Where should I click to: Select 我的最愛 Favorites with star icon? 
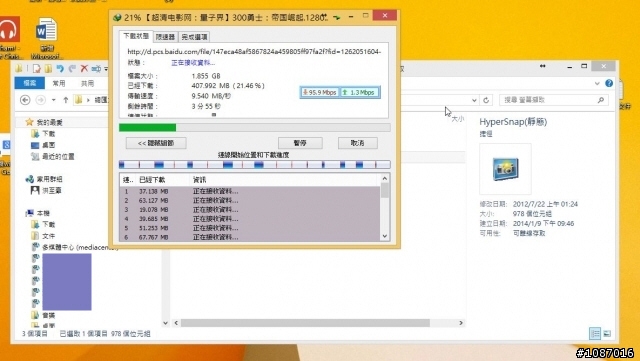[x=44, y=122]
